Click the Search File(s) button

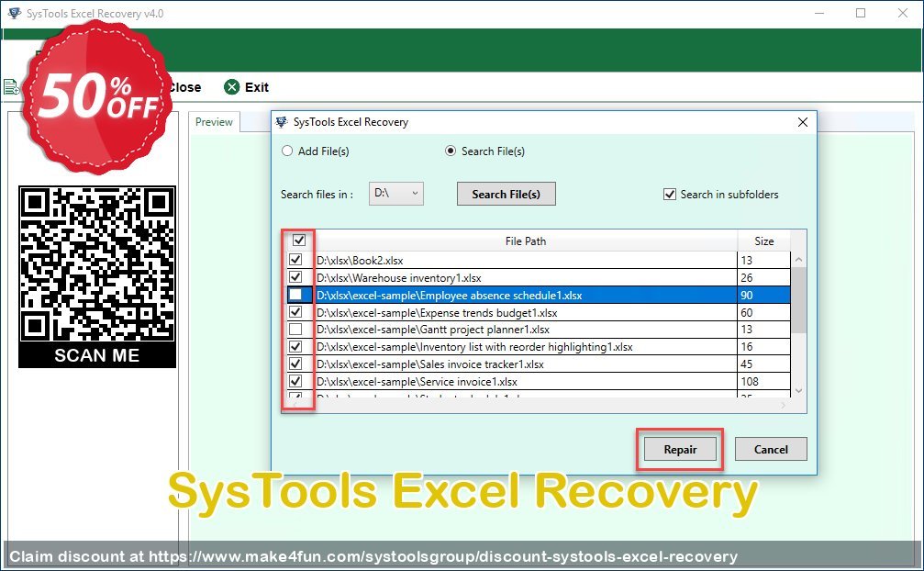click(507, 194)
